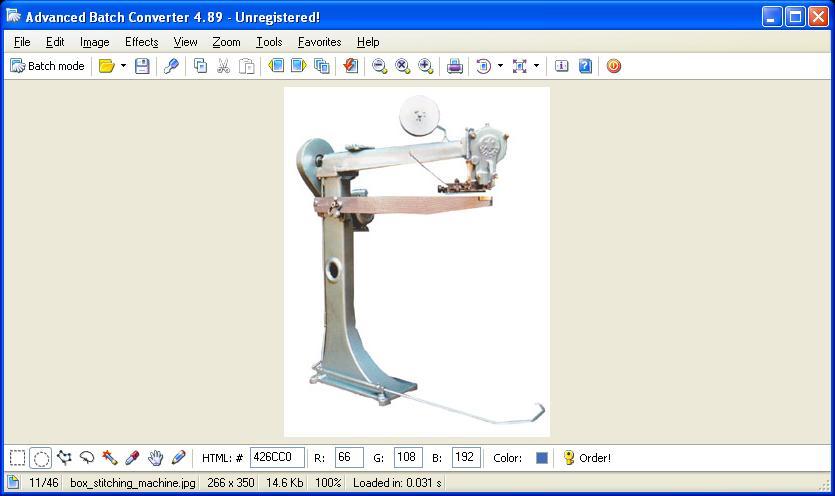Click the blue pin tool icon in the toolbar

171,66
